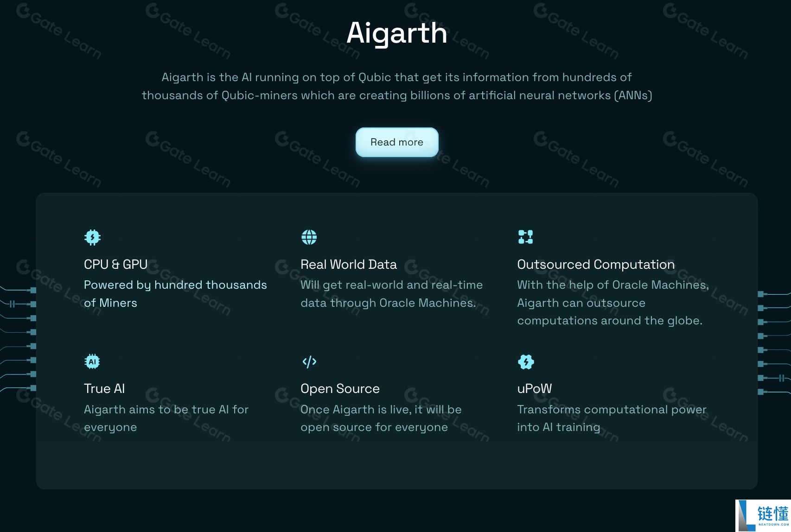Screen dimensions: 791x532
Task: Select the Aigarth page heading
Action: pos(397,33)
